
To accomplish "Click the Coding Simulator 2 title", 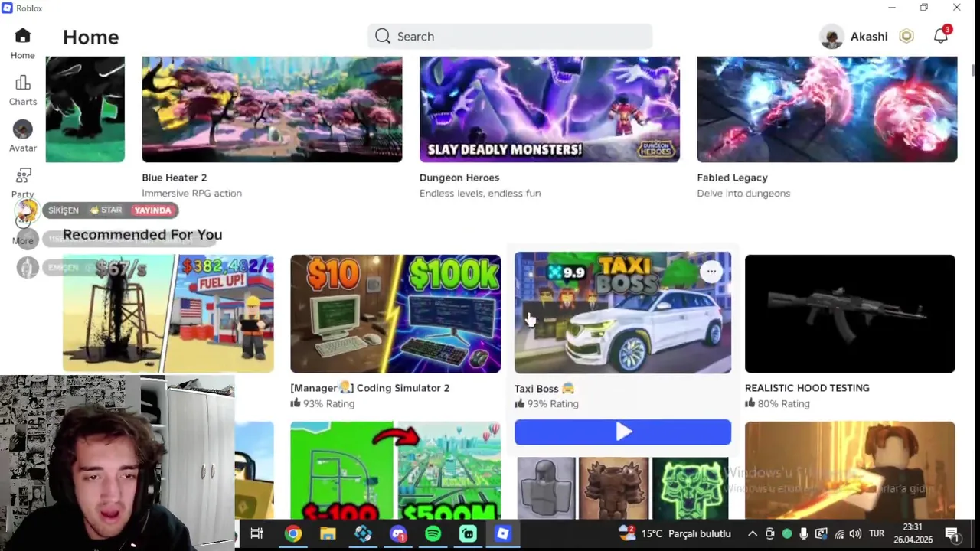I will (370, 388).
